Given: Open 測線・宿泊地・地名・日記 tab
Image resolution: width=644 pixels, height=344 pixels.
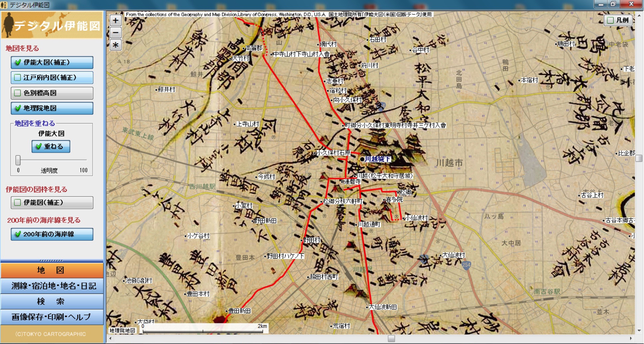Looking at the screenshot, I should point(52,286).
